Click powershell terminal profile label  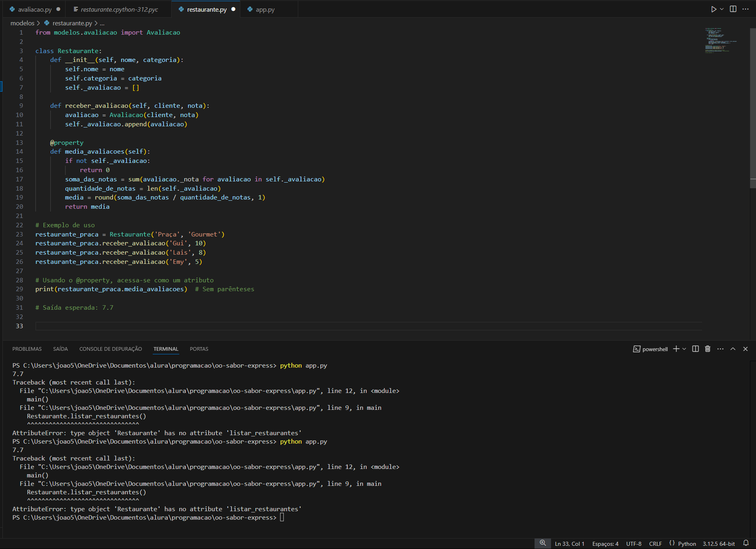(655, 349)
